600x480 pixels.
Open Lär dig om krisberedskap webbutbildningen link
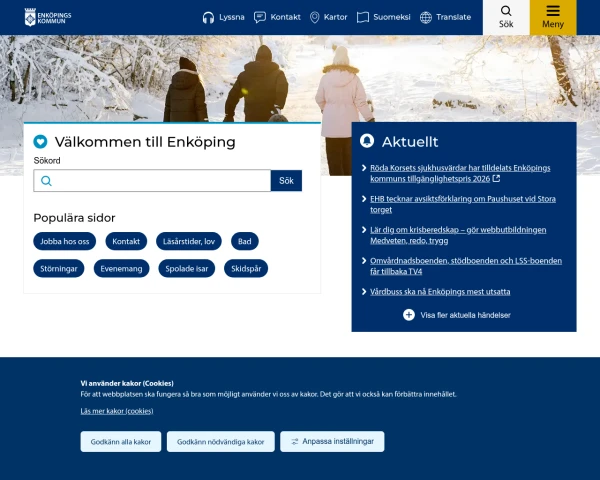pos(458,235)
